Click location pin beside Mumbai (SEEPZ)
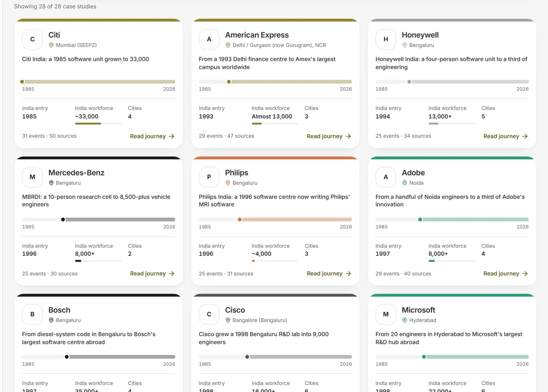 click(51, 45)
